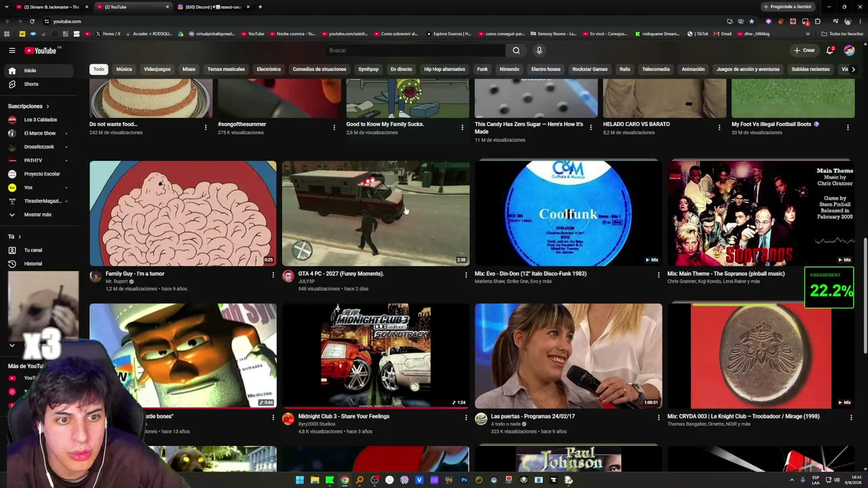Open options for 'My Foot Vs Illegal Football Boots'
Screen dimensions: 868x488
coord(848,127)
